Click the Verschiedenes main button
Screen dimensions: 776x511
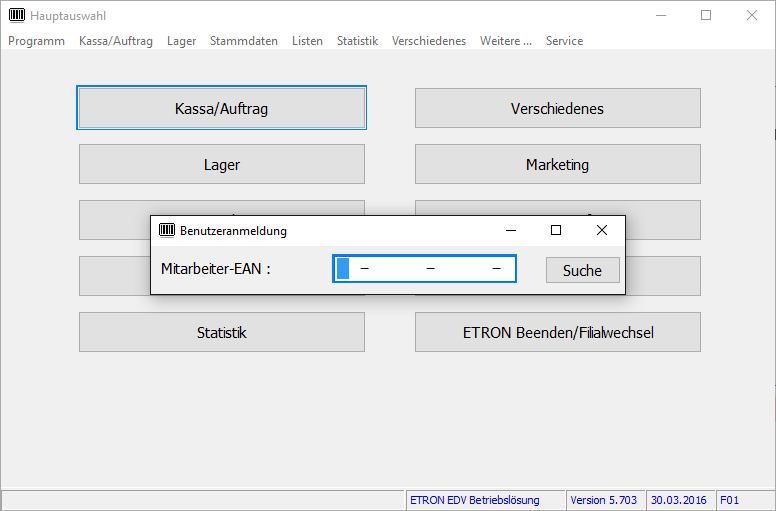pyautogui.click(x=557, y=108)
